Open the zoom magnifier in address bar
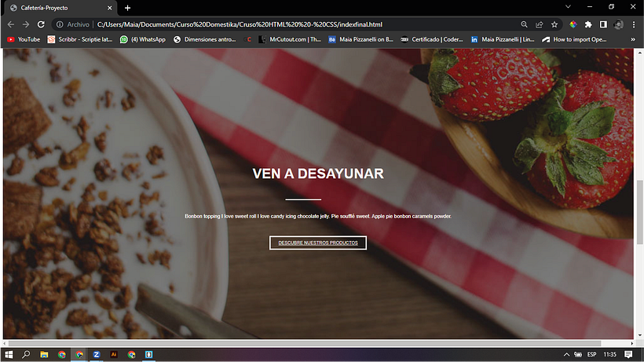644x362 pixels. [x=524, y=24]
